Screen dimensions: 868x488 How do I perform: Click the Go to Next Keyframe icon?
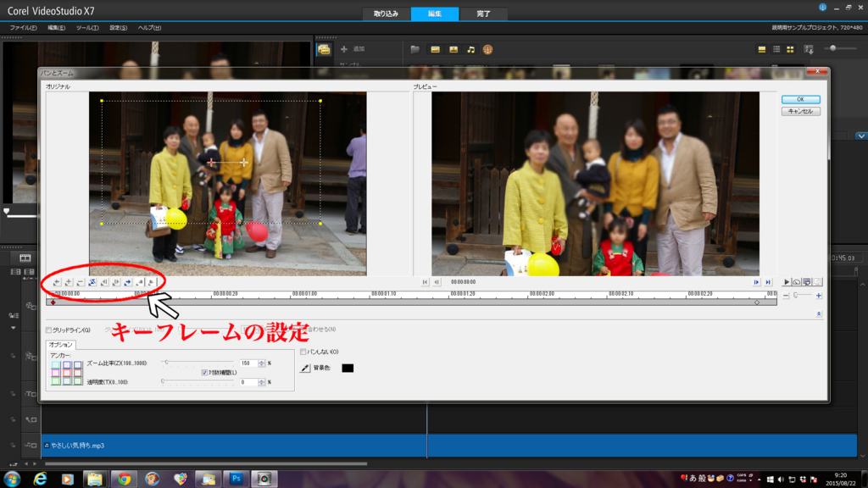[116, 282]
